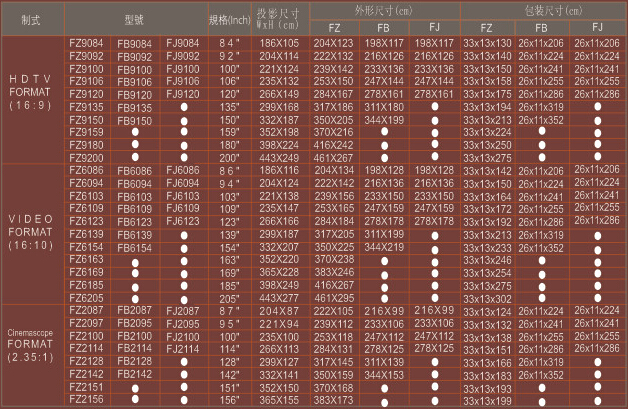Select the HDTV FORMAT (16:9) label

30,92
